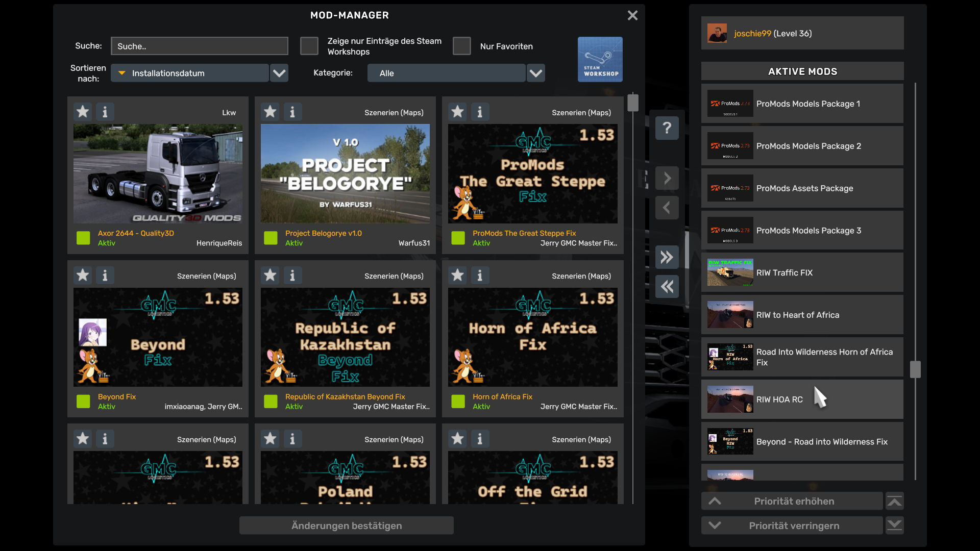The image size is (980, 551).
Task: Select RIW to Heart of Africa entry
Action: 802,315
